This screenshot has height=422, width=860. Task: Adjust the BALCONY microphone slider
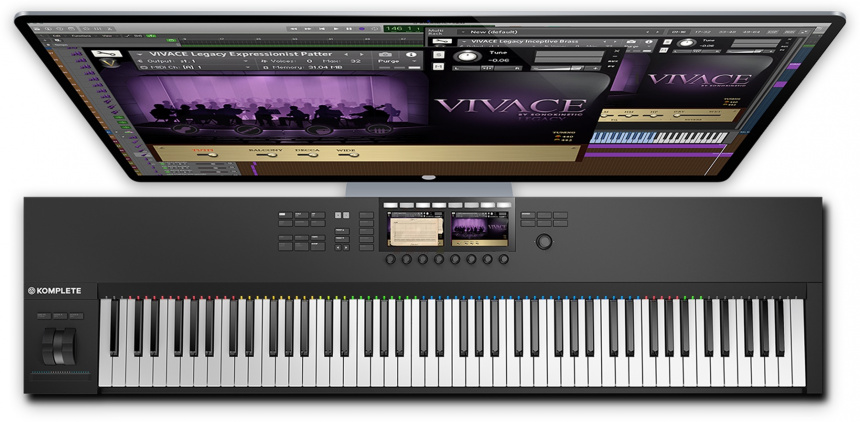(x=265, y=155)
